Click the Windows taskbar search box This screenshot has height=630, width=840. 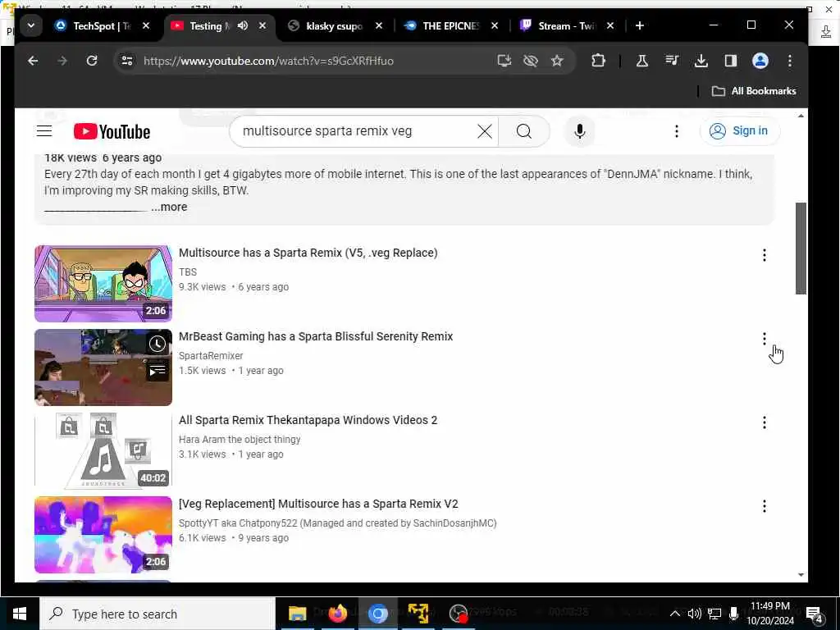click(157, 614)
